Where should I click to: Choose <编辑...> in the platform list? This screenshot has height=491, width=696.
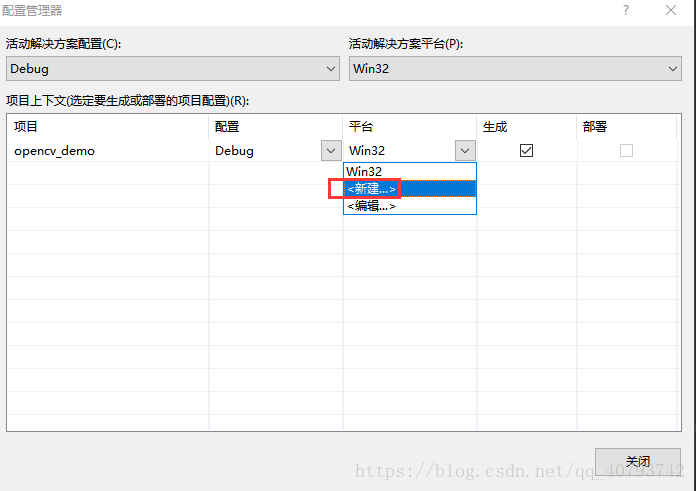(x=410, y=206)
